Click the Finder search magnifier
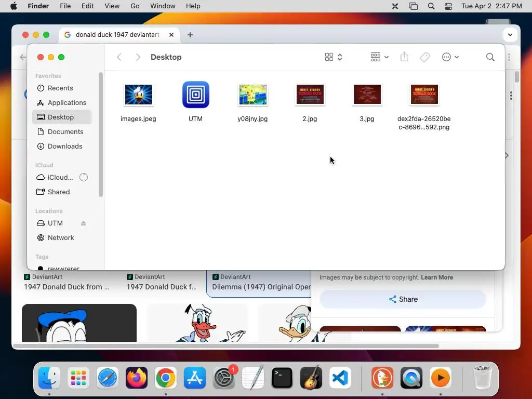 pos(490,57)
